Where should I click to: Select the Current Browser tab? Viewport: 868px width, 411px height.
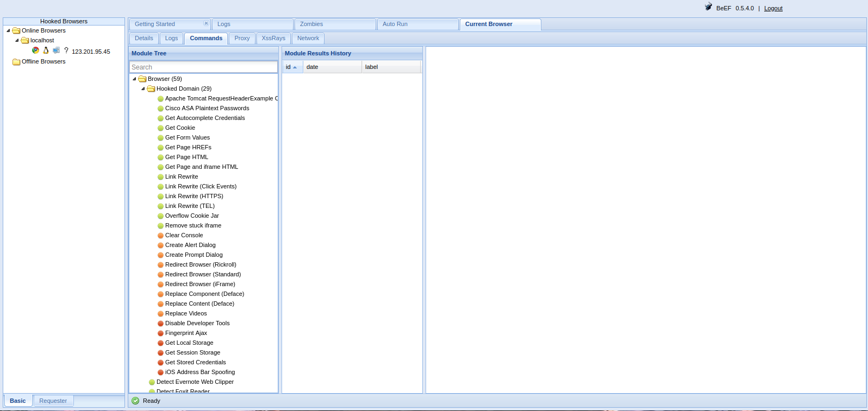(501, 24)
